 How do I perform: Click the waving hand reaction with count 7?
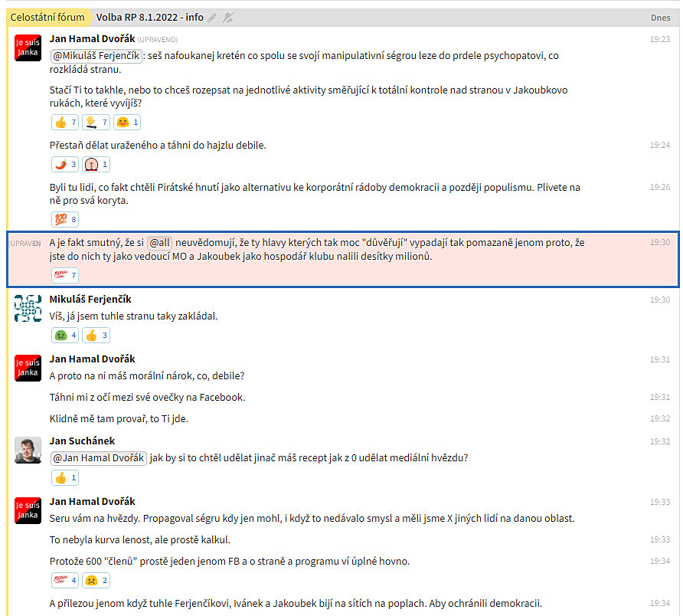click(96, 122)
